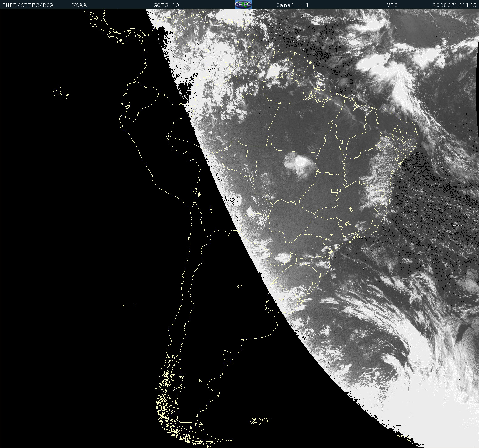The image size is (479, 448).
Task: Click the VIS label in header
Action: coord(392,5)
